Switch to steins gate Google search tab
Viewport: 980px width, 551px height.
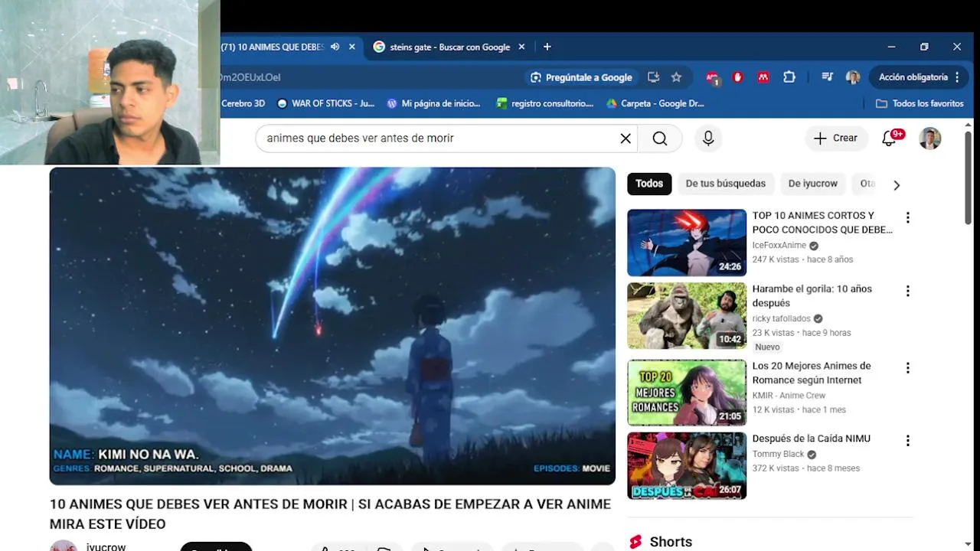[449, 47]
